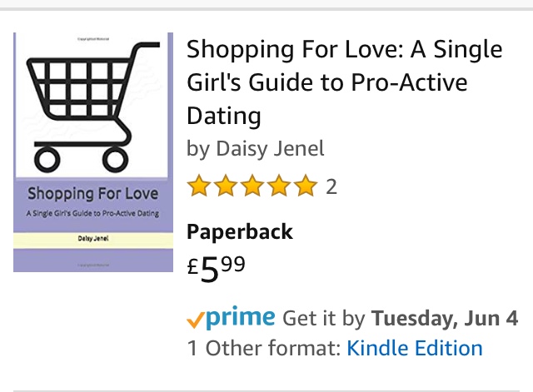The image size is (533, 392).
Task: Click the third gold rating star
Action: point(252,186)
